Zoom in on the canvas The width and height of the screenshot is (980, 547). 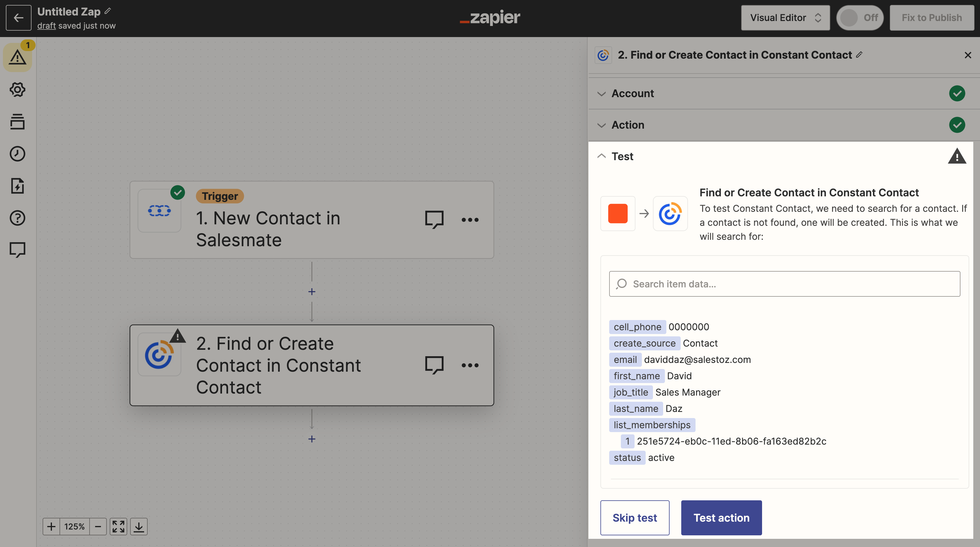coord(51,527)
